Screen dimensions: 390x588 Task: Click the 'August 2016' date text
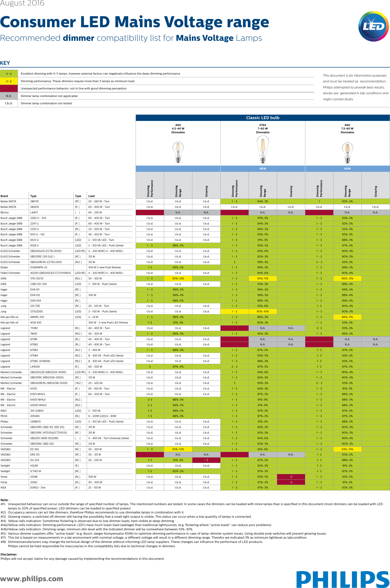tap(22, 3)
